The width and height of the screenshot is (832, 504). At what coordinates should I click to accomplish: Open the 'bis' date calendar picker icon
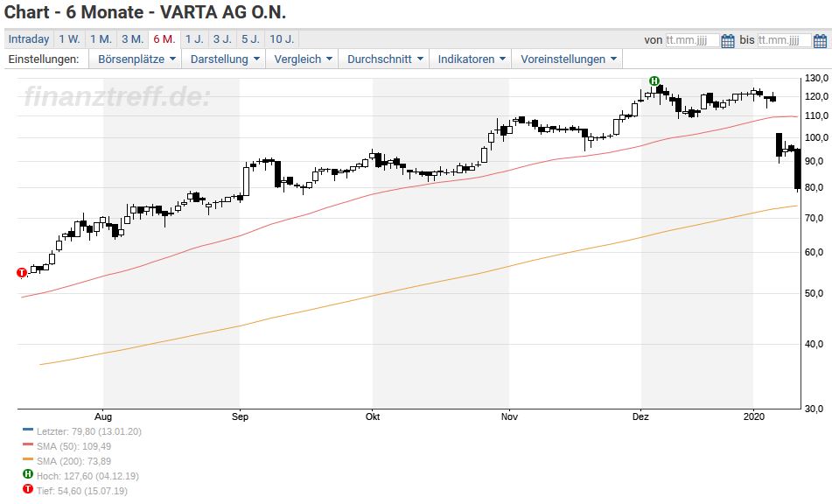coord(820,40)
